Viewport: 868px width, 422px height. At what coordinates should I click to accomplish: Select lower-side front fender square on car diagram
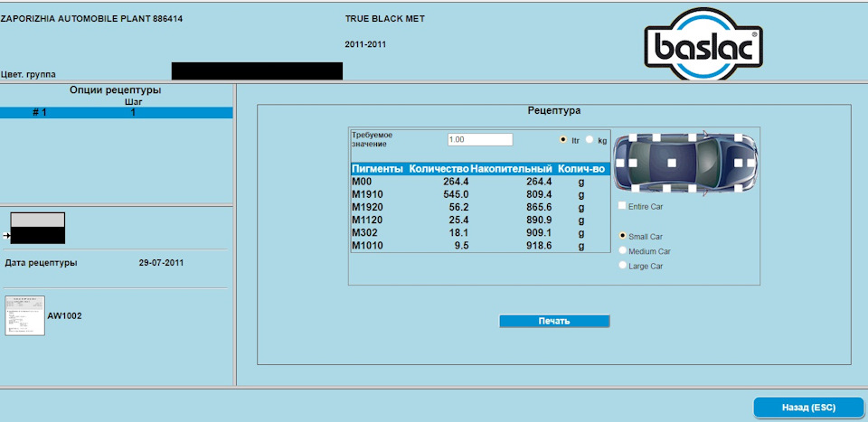(x=739, y=189)
